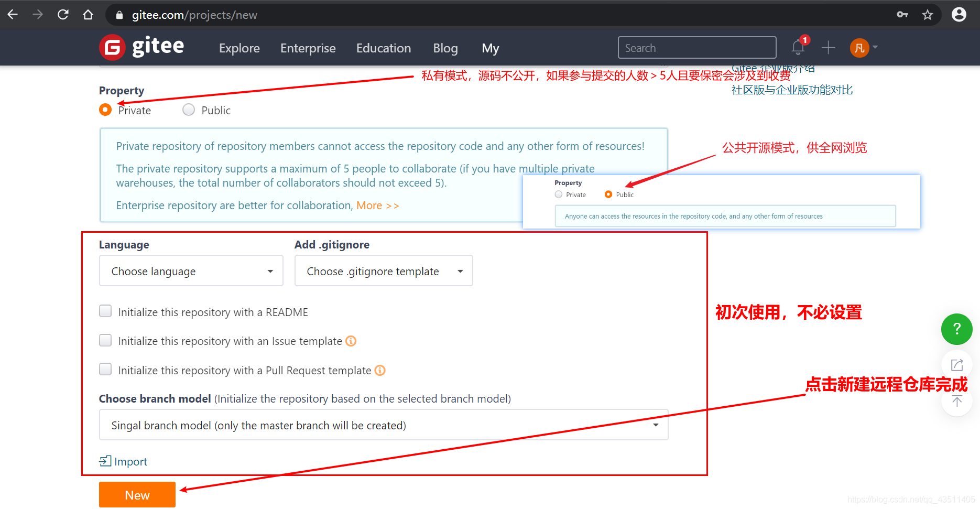Open 社区版与企业版功能对比 link
This screenshot has height=509, width=980.
tap(792, 90)
